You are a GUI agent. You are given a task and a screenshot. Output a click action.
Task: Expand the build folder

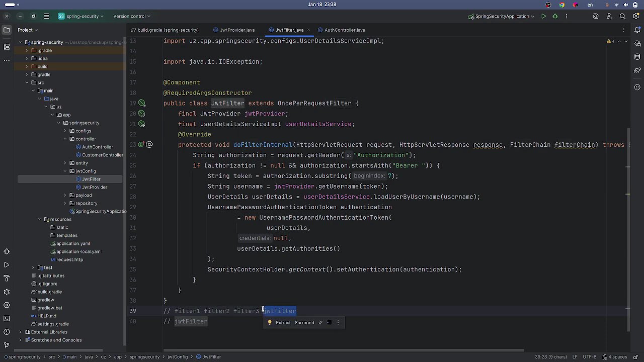(x=27, y=67)
